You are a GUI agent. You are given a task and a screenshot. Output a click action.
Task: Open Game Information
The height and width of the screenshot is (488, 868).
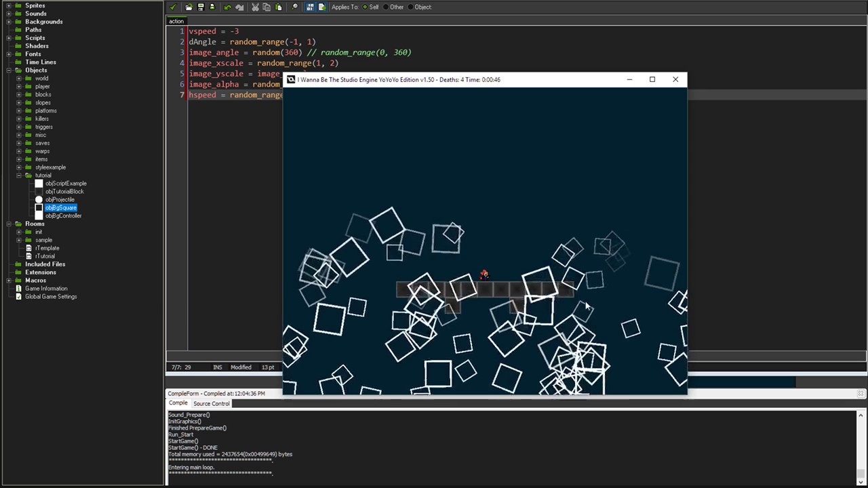(x=46, y=289)
